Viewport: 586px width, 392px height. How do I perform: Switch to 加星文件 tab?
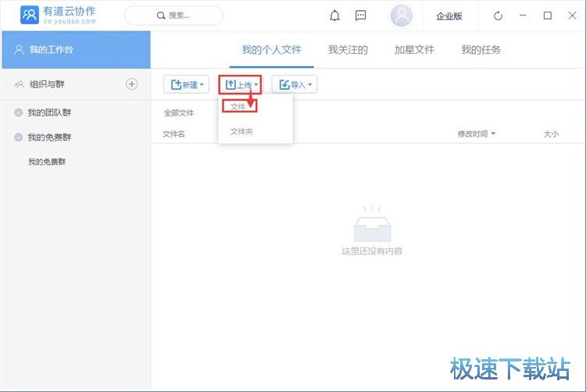tap(414, 50)
